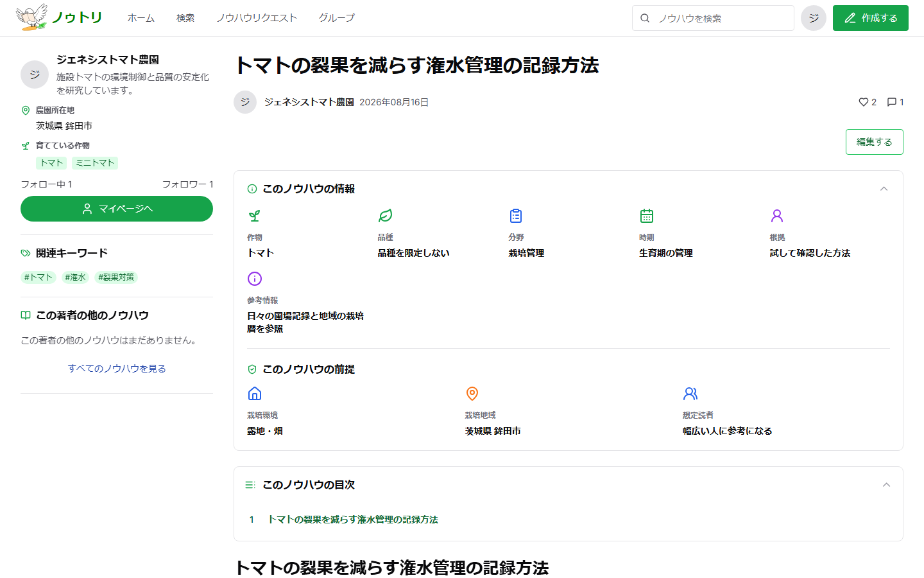Click the 編集する button
Viewport: 924px width, 578px height.
[875, 142]
